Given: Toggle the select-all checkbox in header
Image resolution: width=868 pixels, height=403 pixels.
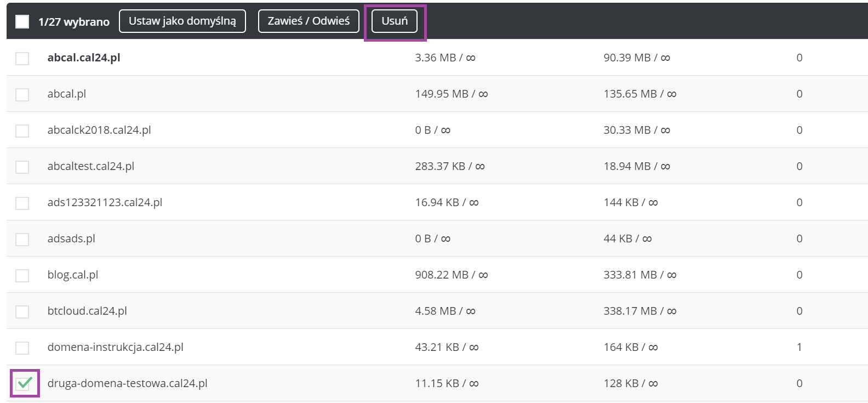Looking at the screenshot, I should point(22,21).
